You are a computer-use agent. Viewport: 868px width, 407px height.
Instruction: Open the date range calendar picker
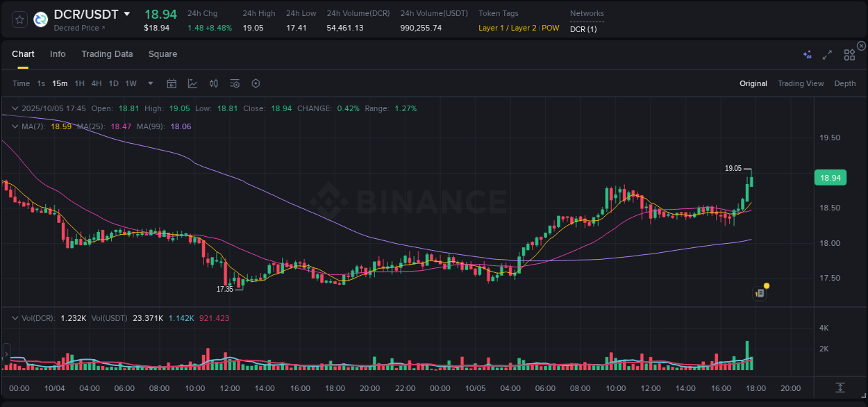click(x=172, y=83)
